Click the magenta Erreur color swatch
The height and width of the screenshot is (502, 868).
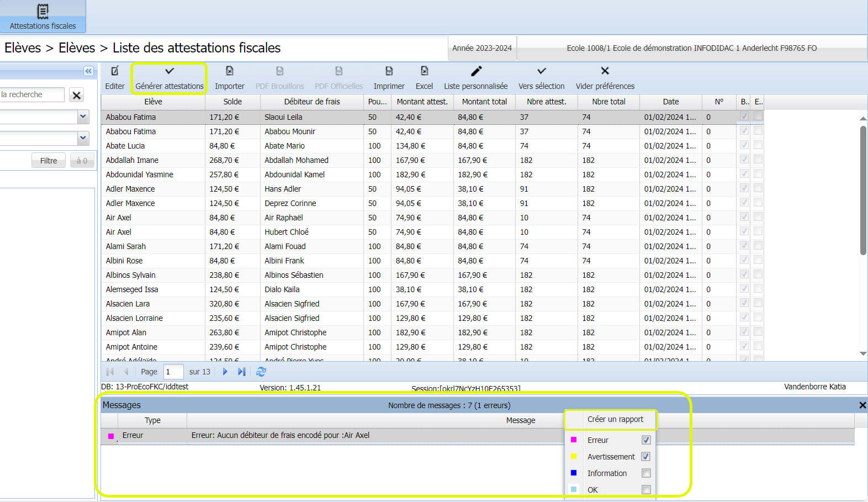[x=574, y=440]
